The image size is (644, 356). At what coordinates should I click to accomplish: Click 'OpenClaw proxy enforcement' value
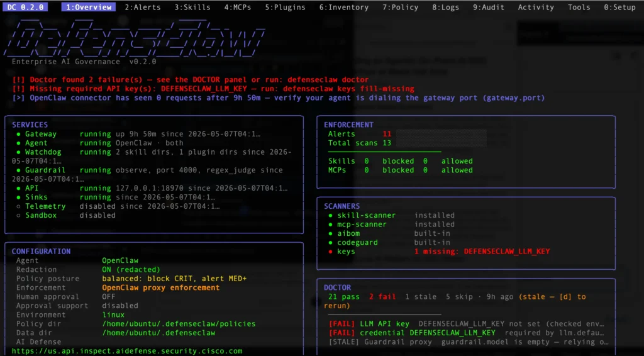(x=160, y=287)
